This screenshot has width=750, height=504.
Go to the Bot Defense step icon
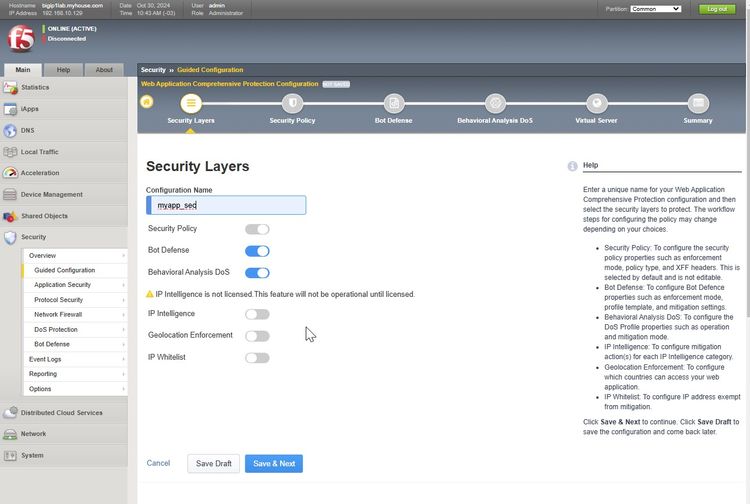click(x=394, y=103)
